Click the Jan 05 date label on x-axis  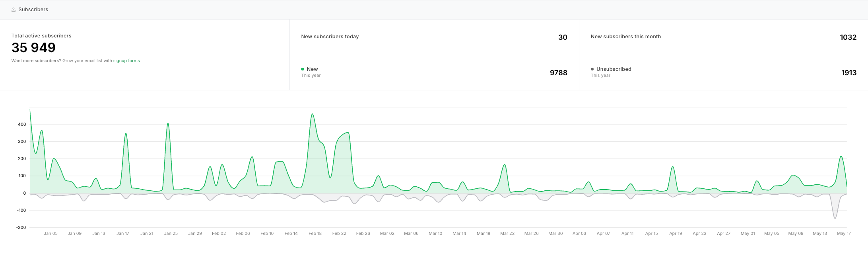click(50, 234)
